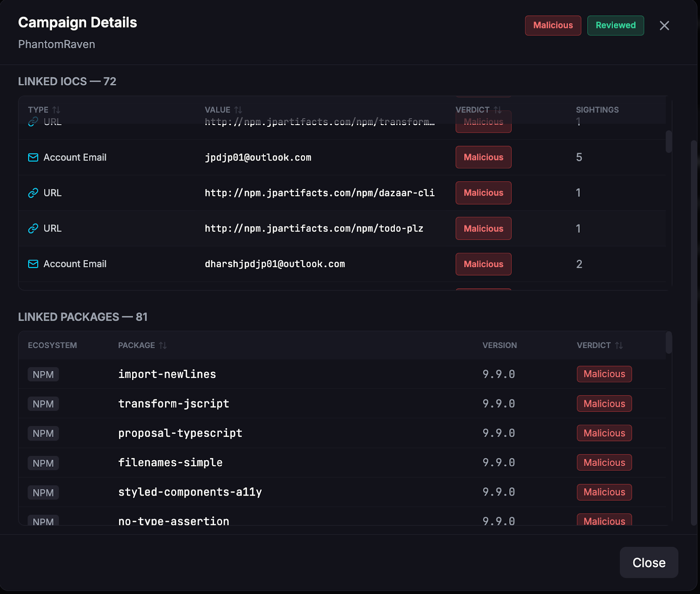Select transform-jscript package name
Image resolution: width=700 pixels, height=594 pixels.
click(x=174, y=403)
